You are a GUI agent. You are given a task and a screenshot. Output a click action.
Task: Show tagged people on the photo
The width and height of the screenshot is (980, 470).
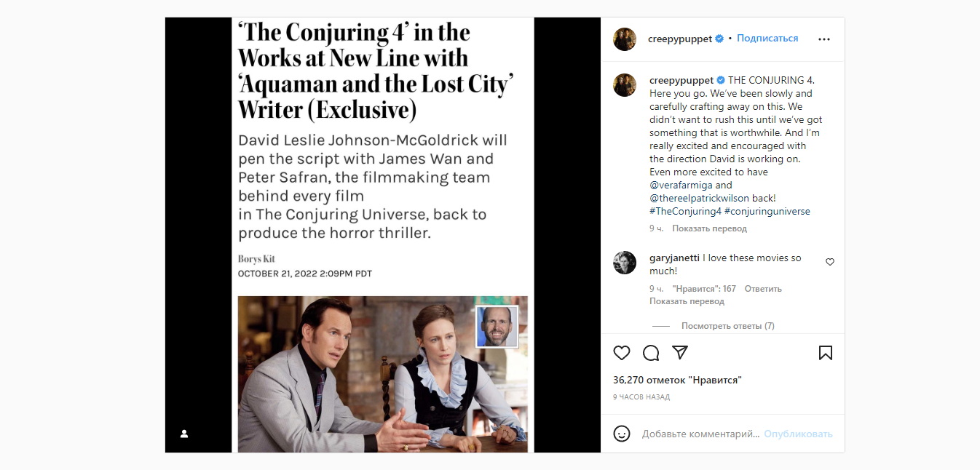coord(184,434)
